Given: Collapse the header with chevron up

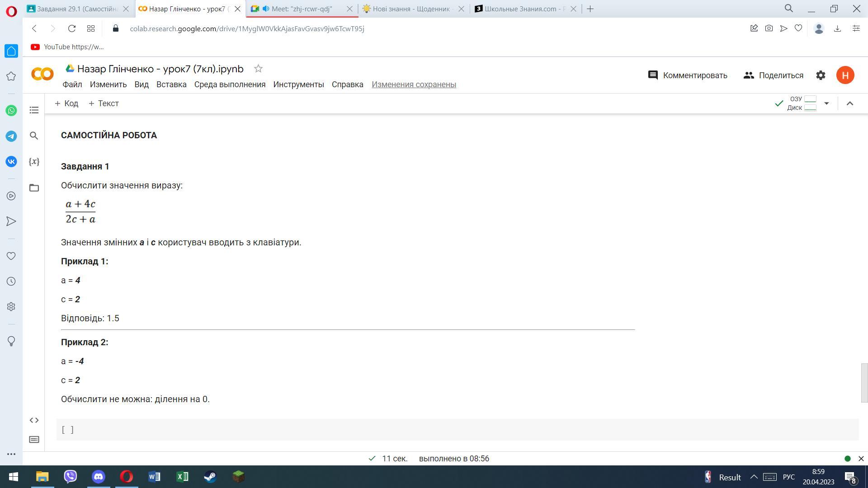Looking at the screenshot, I should click(x=849, y=103).
